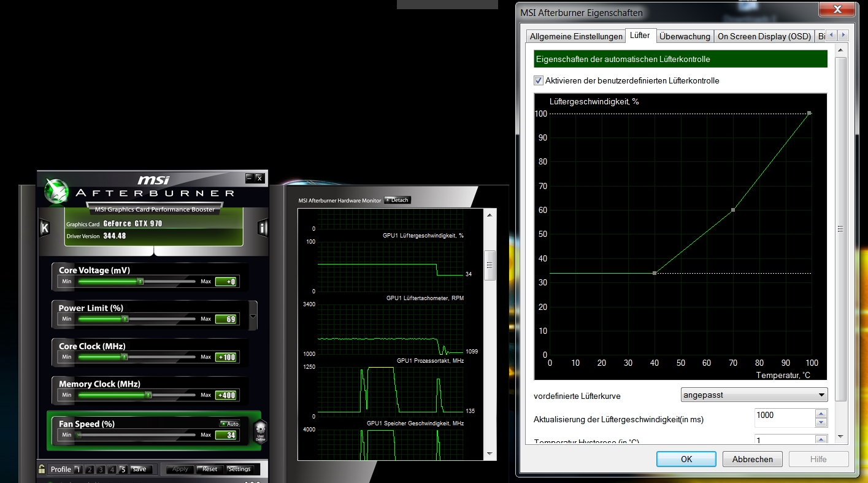Close the MSI Afterburner Eigenschaften dialog
Viewport: 868px width, 483px height.
838,9
